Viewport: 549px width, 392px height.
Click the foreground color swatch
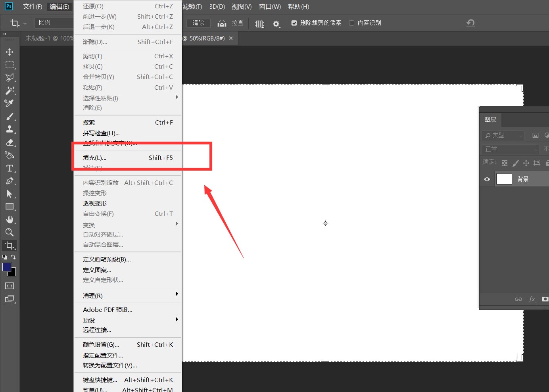(6, 267)
